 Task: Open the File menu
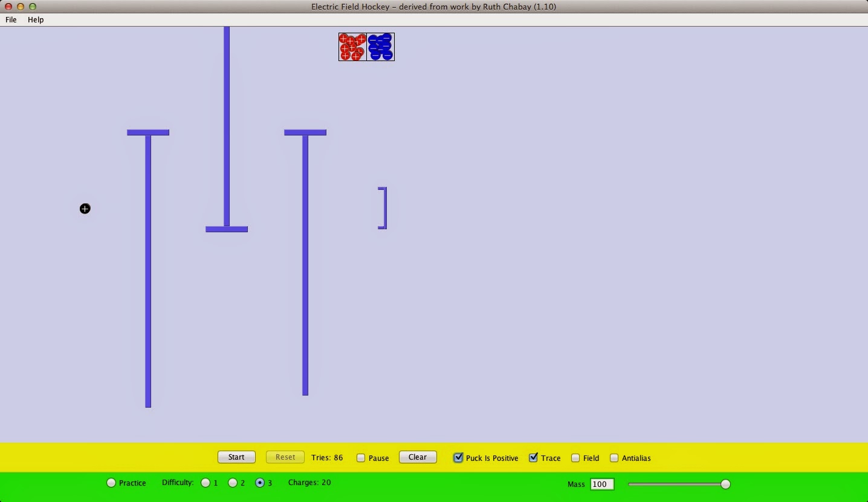[11, 19]
